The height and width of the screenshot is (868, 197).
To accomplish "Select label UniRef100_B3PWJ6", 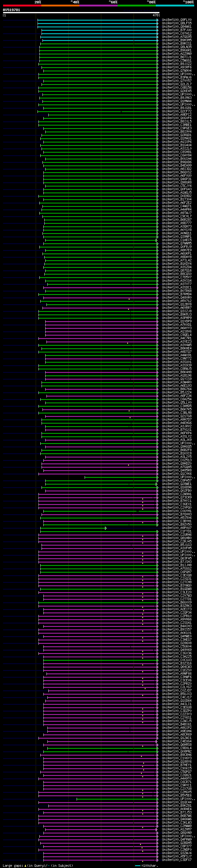I will coord(177,78).
